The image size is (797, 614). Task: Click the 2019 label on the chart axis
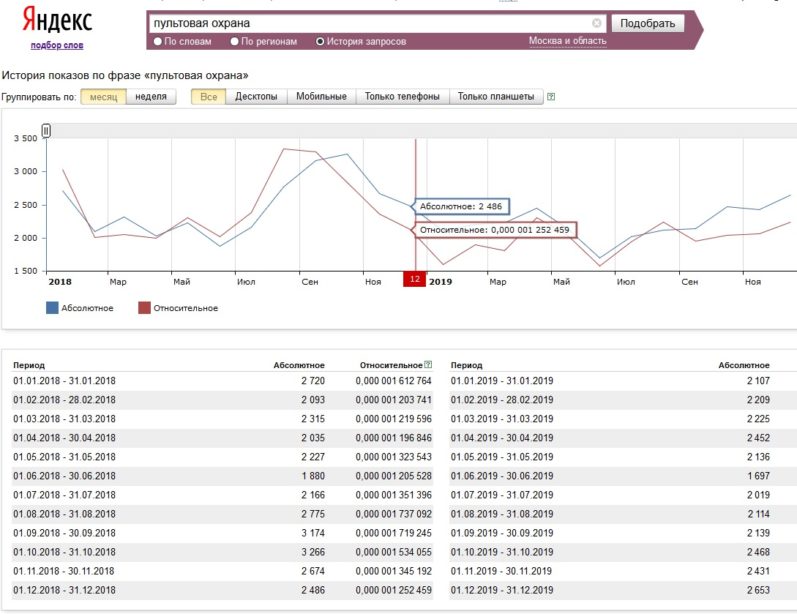pos(440,282)
